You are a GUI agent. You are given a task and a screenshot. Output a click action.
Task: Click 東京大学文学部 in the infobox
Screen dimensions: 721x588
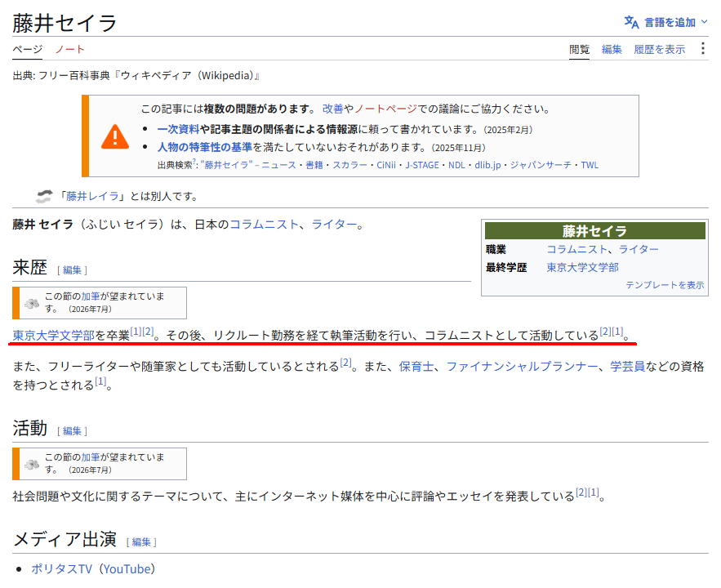[x=582, y=267]
